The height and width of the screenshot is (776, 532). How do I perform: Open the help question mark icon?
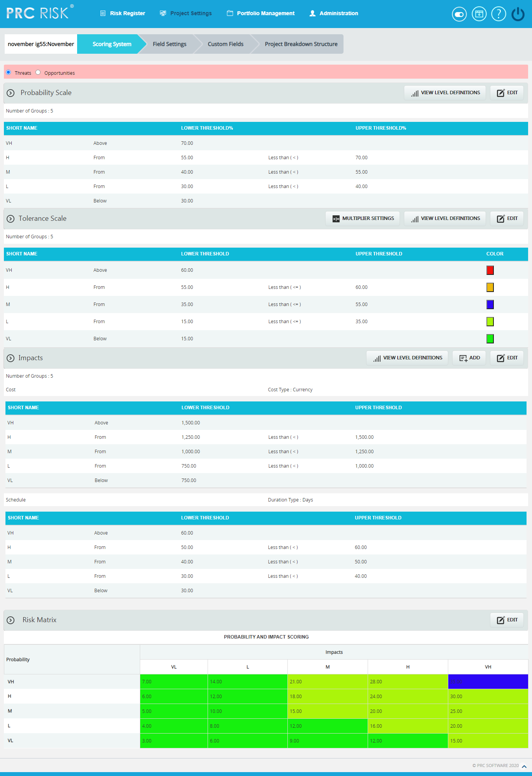coord(499,14)
